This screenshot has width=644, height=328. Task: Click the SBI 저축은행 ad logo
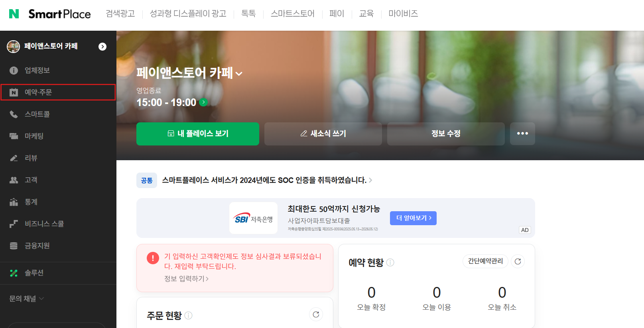253,218
